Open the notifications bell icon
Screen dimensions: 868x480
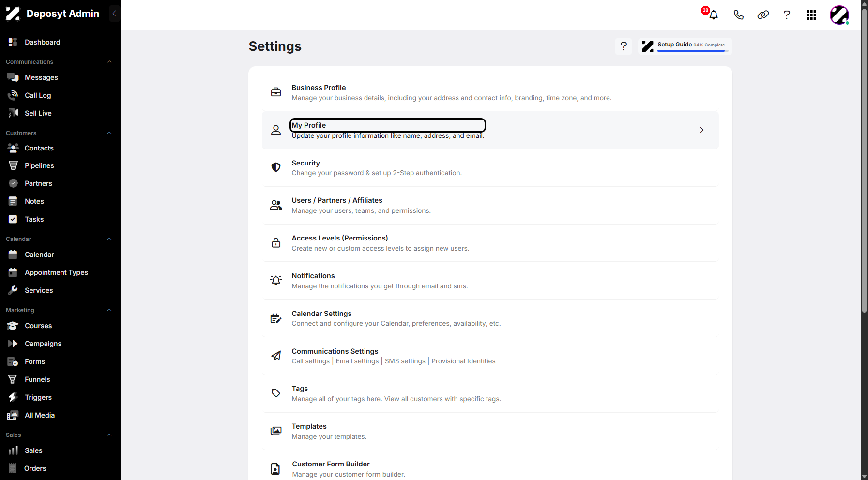(x=713, y=15)
